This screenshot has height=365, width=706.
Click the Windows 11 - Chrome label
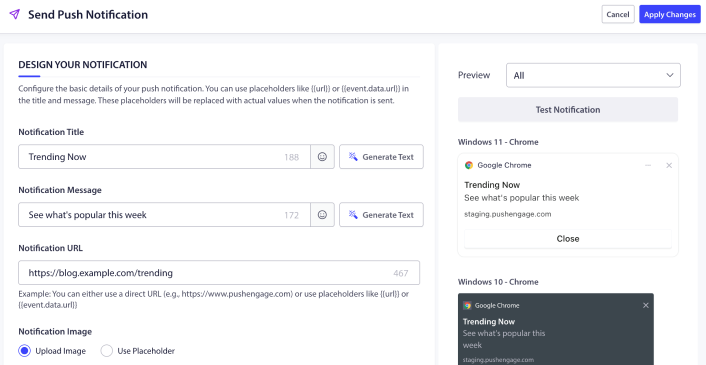[x=498, y=142]
